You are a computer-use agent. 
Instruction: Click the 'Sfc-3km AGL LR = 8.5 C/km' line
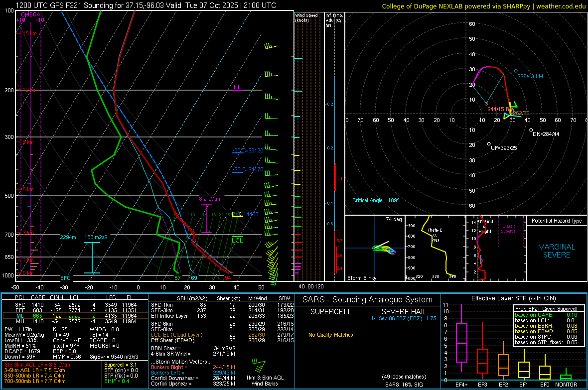[37, 365]
